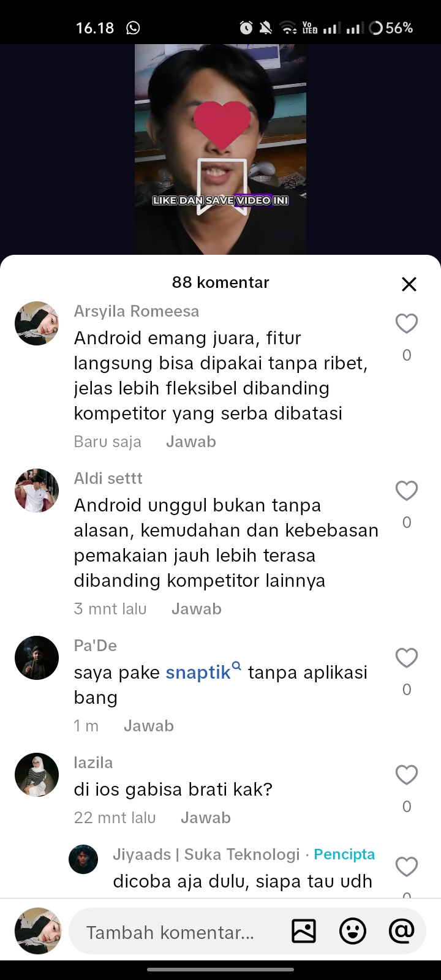Tap the video preview above the comments

pos(221,149)
